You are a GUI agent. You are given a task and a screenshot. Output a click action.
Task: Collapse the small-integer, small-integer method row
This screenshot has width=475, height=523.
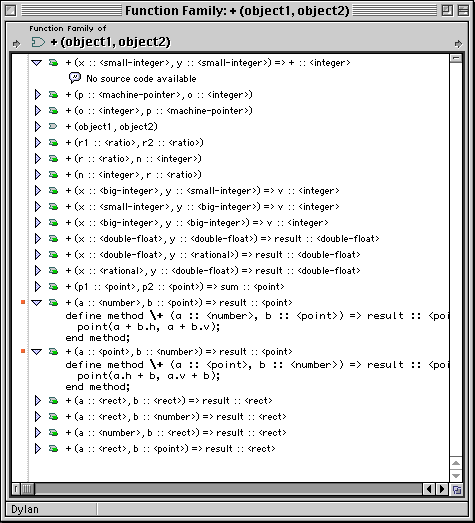37,62
